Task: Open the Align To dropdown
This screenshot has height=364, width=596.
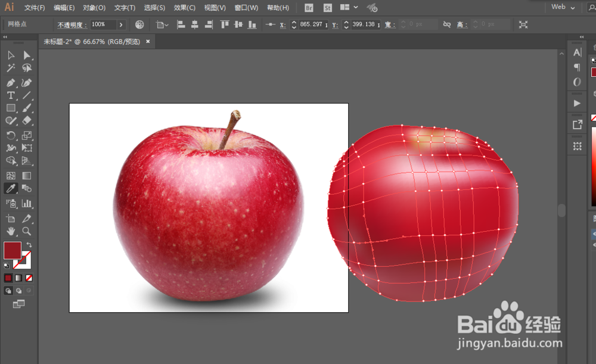Action: click(x=162, y=25)
